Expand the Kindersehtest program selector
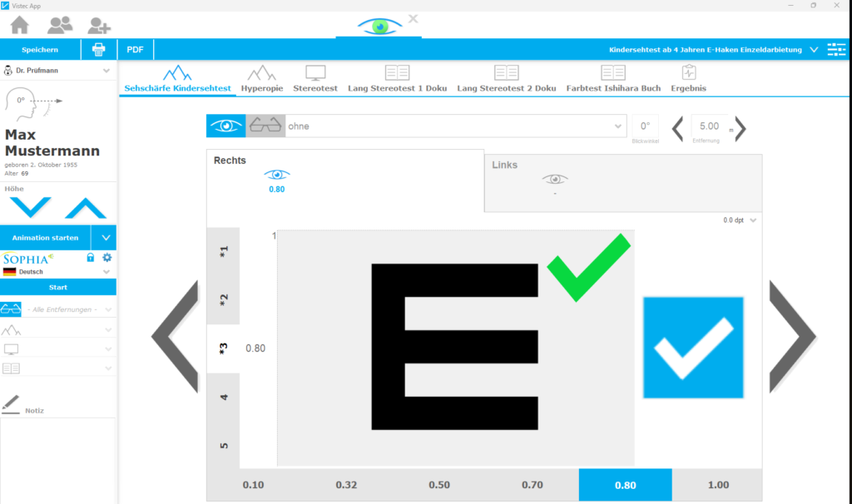The image size is (852, 504). coord(814,49)
